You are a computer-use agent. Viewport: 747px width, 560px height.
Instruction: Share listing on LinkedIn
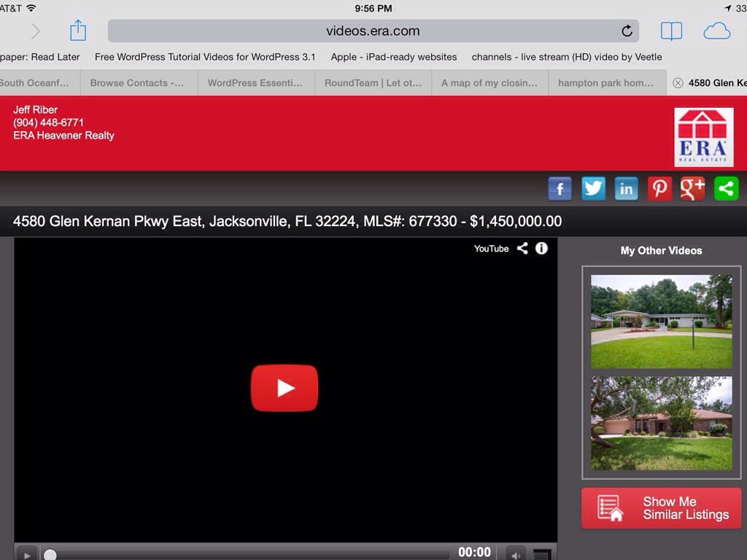(x=626, y=189)
